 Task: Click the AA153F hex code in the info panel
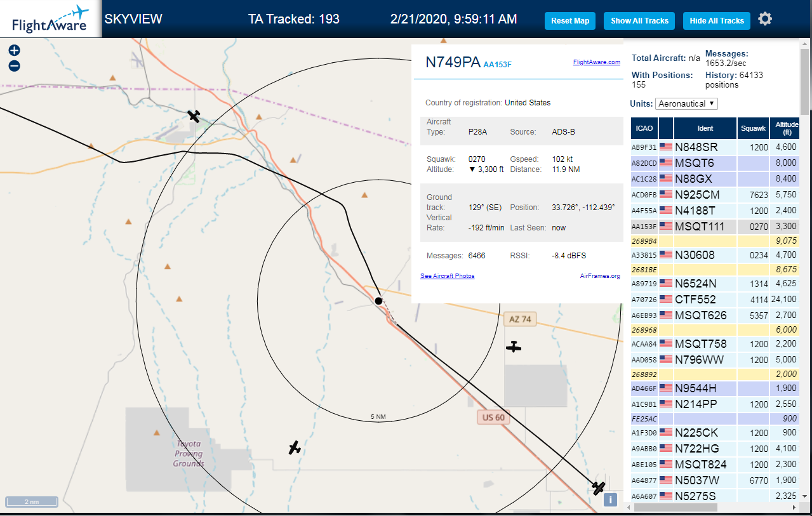pyautogui.click(x=497, y=64)
